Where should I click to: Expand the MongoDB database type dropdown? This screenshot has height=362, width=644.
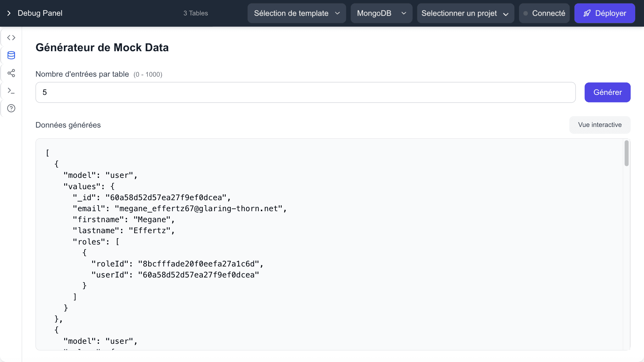(381, 13)
